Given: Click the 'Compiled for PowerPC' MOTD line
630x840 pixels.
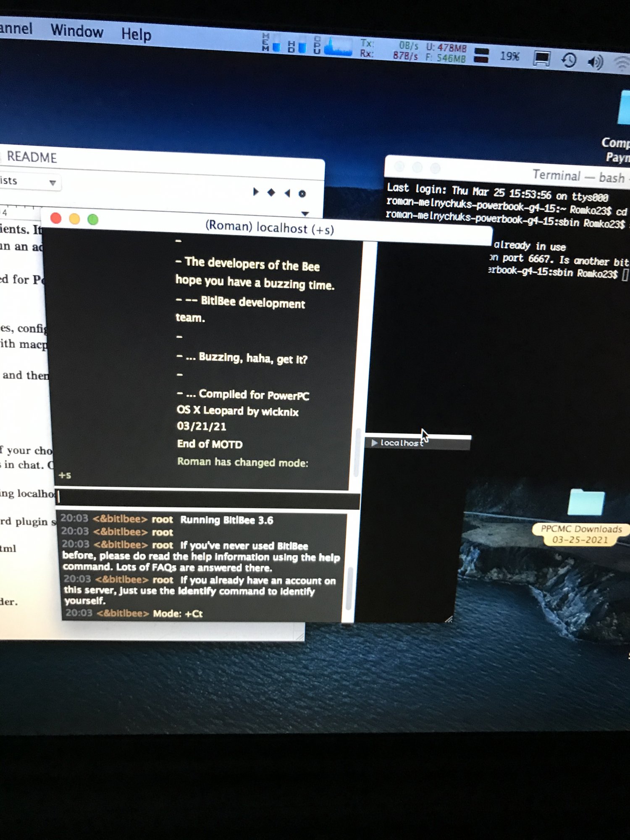Looking at the screenshot, I should pyautogui.click(x=243, y=394).
